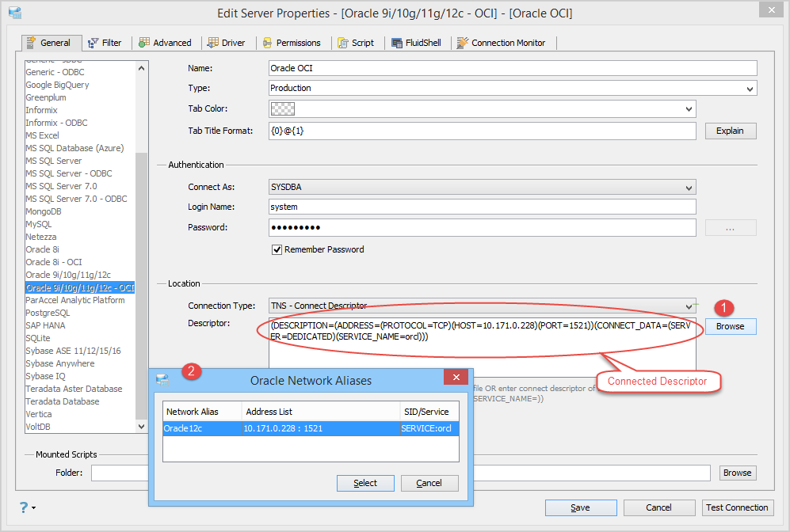Open the General tab
The image size is (790, 532).
tap(52, 43)
